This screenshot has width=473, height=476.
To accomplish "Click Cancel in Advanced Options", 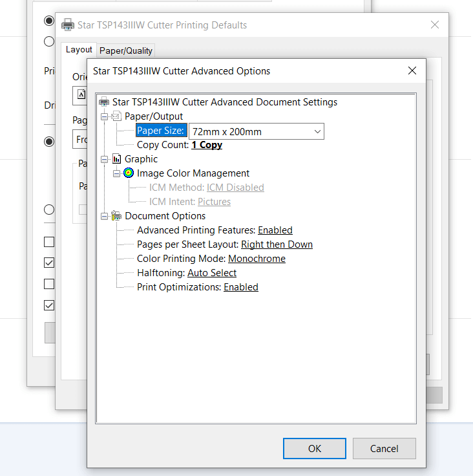I will (x=384, y=448).
